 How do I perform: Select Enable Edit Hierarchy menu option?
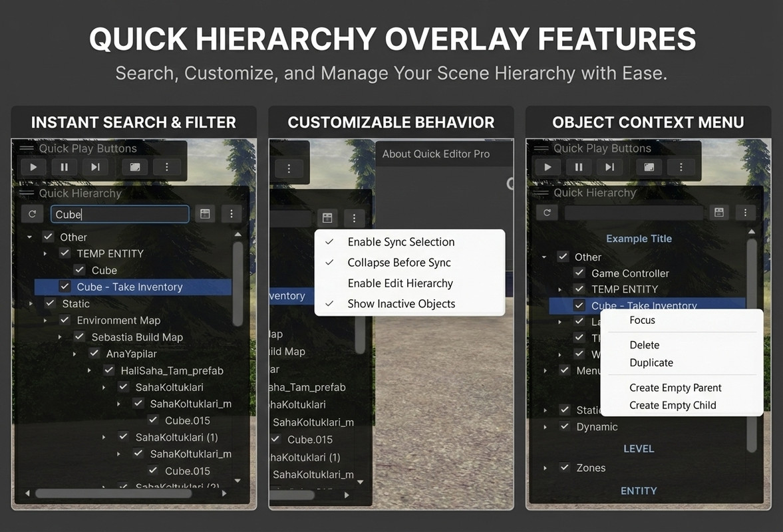pyautogui.click(x=400, y=283)
